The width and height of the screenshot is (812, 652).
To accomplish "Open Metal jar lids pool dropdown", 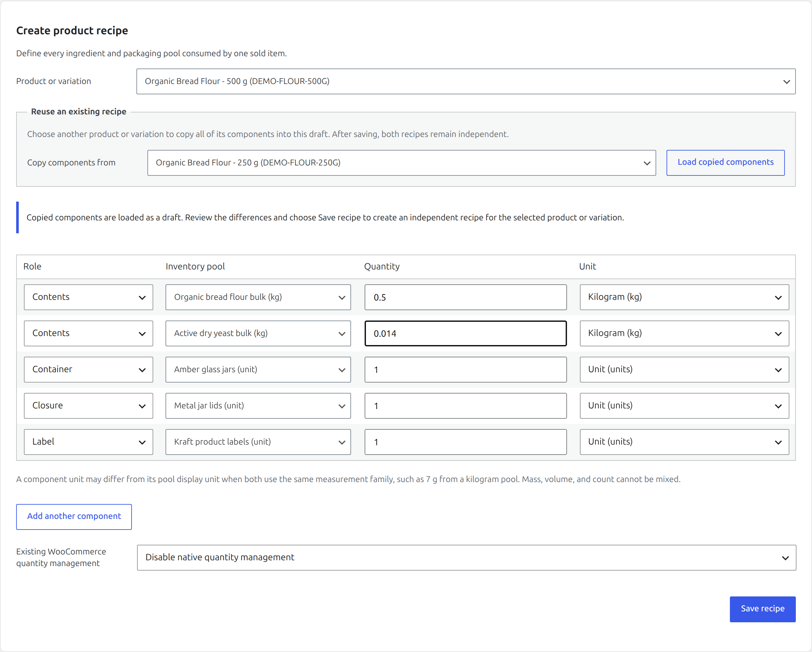I will pyautogui.click(x=258, y=405).
